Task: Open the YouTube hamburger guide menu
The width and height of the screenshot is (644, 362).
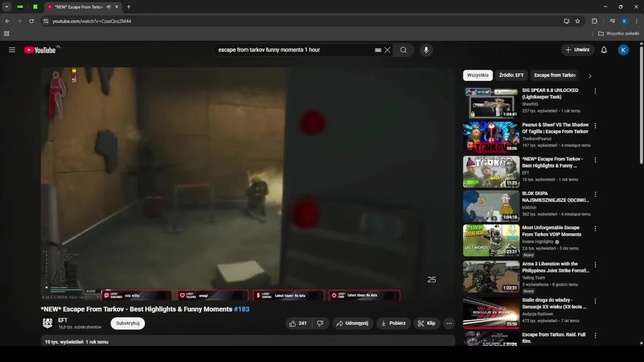Action: point(12,50)
